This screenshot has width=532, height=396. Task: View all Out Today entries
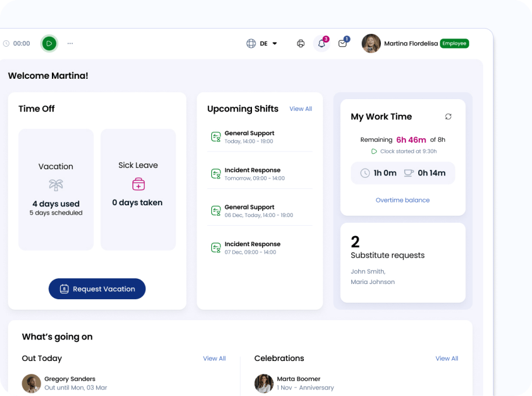(x=214, y=359)
